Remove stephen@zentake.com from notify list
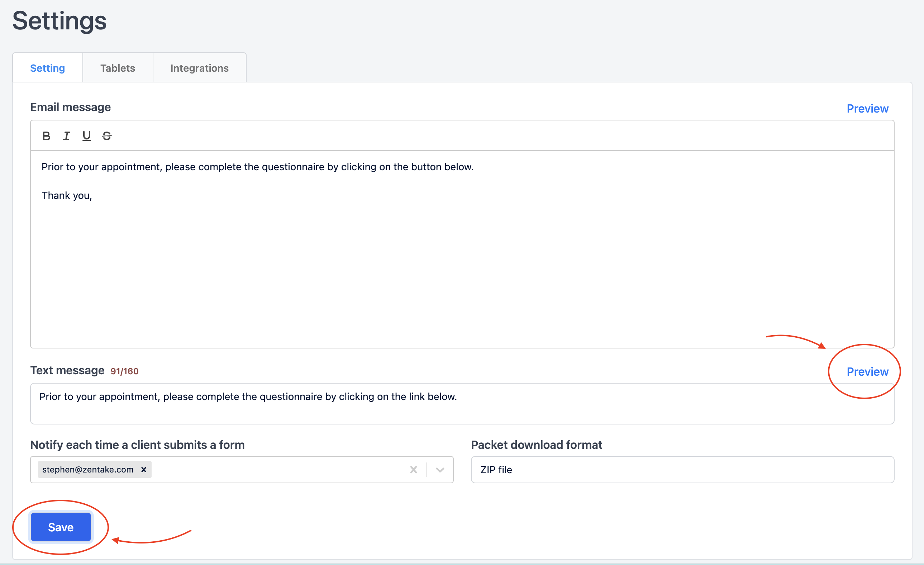The height and width of the screenshot is (565, 924). [x=144, y=469]
